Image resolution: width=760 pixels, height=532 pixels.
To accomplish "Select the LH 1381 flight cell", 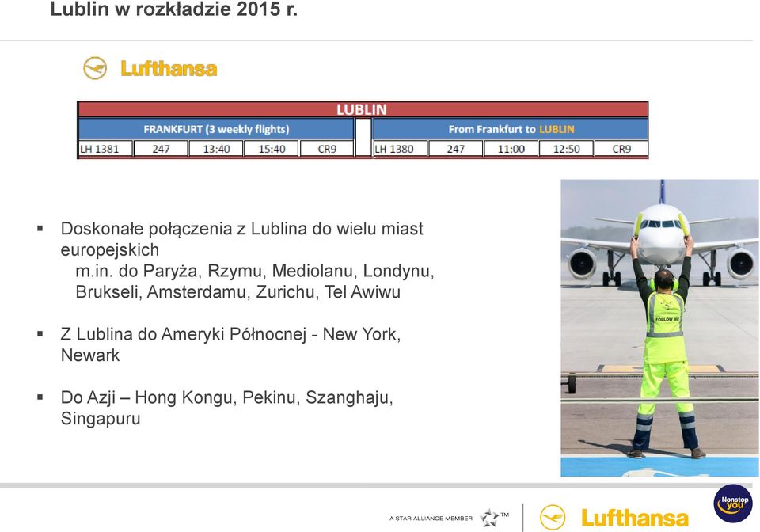I will (105, 149).
